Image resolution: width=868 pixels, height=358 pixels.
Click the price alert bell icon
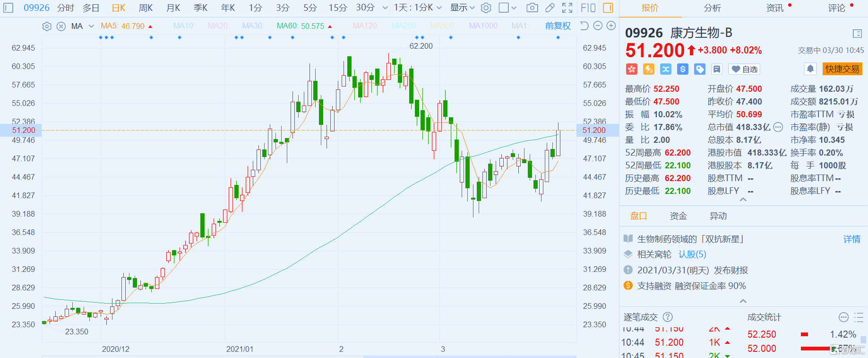tap(810, 69)
